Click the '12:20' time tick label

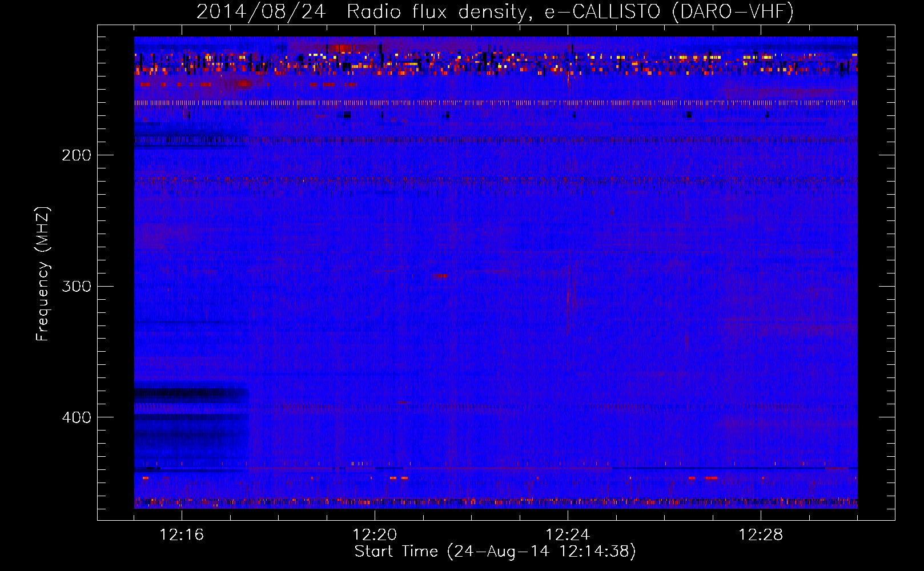[375, 535]
